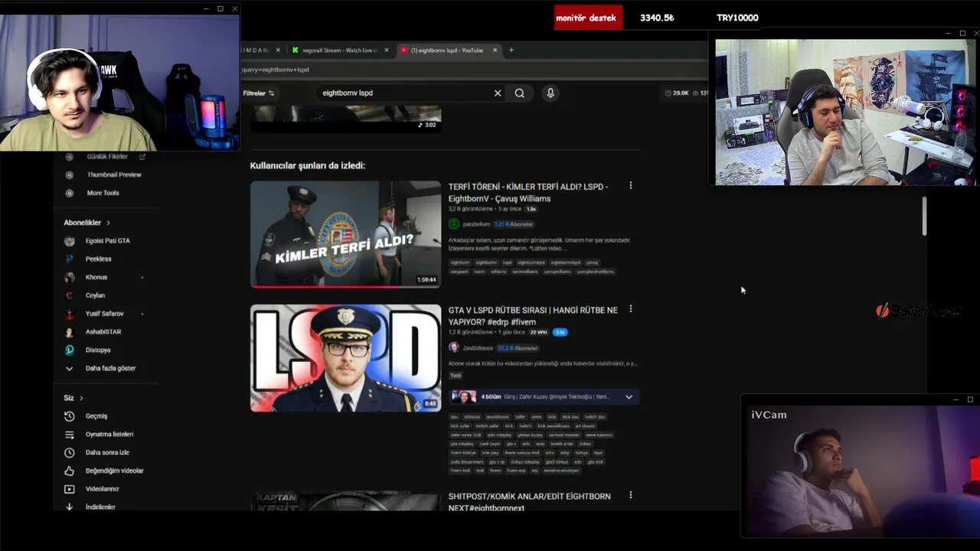Open Geçmiş history icon
Image resolution: width=980 pixels, height=551 pixels.
tap(70, 416)
